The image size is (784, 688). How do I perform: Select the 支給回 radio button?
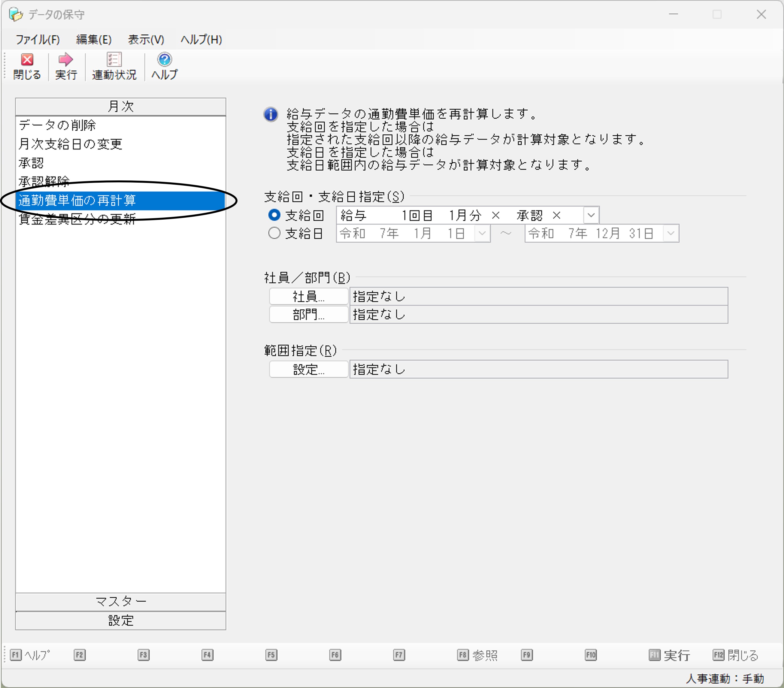(x=274, y=215)
